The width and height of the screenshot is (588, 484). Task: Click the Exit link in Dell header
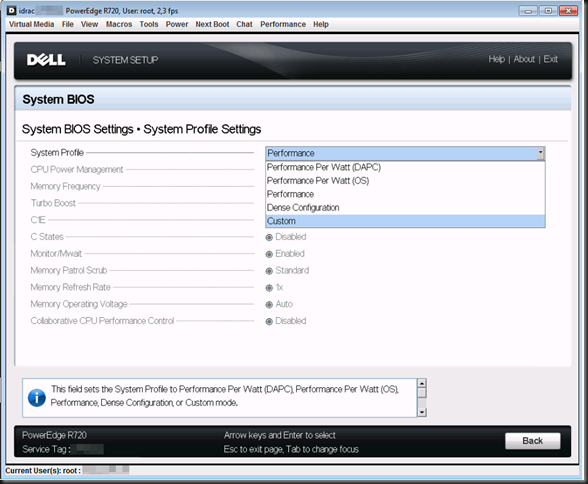click(550, 59)
